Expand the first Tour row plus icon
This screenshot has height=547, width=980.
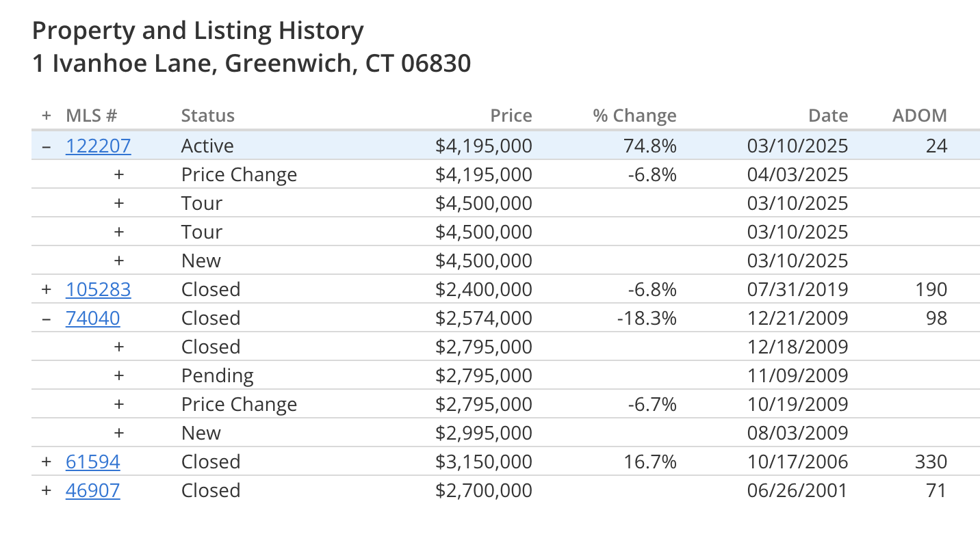[119, 203]
